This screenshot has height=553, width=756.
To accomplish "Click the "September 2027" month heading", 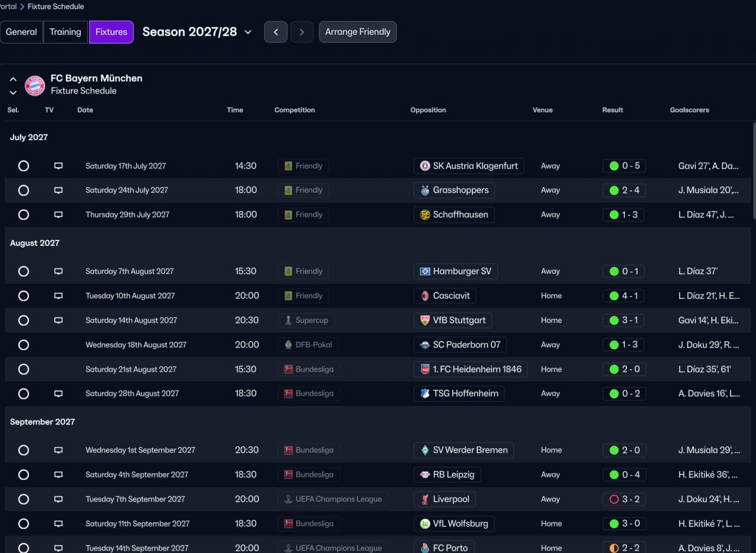I will 43,422.
